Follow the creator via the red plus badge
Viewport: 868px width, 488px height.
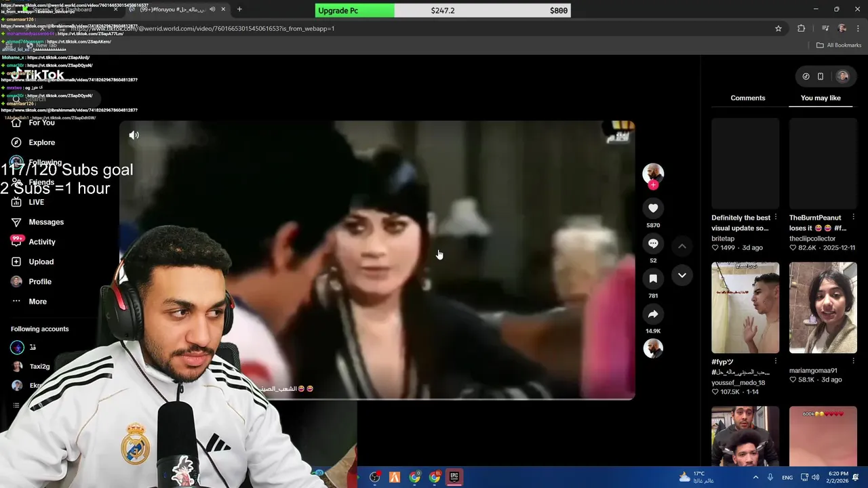coord(653,185)
